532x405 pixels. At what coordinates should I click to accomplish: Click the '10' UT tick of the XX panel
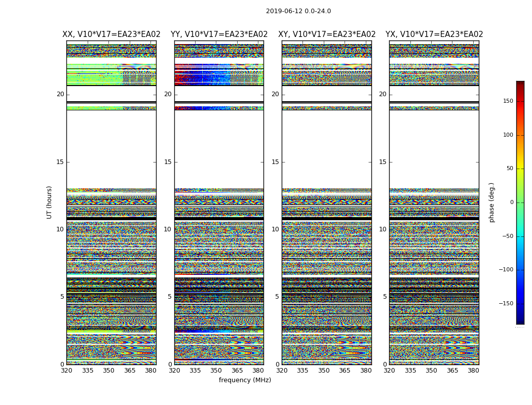60,229
